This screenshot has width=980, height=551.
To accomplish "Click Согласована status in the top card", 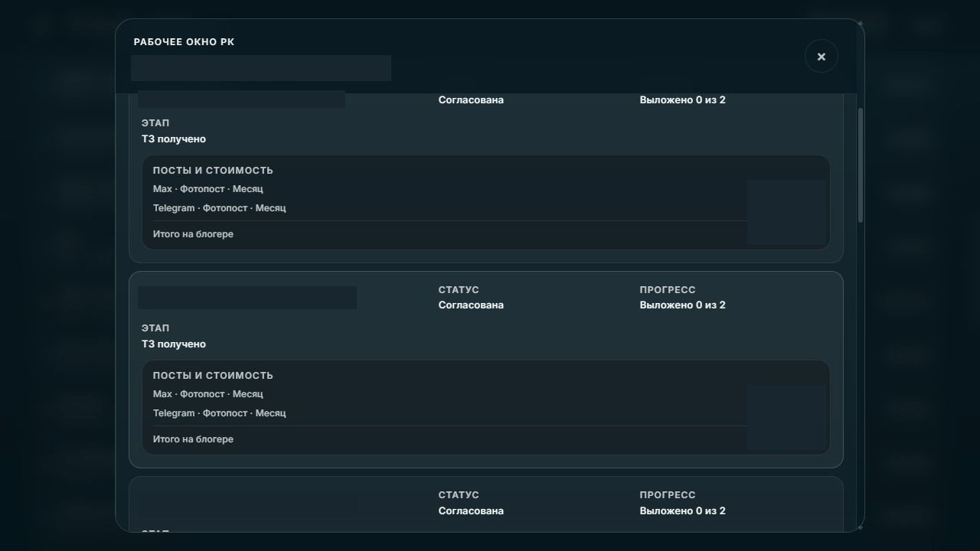I will tap(471, 100).
